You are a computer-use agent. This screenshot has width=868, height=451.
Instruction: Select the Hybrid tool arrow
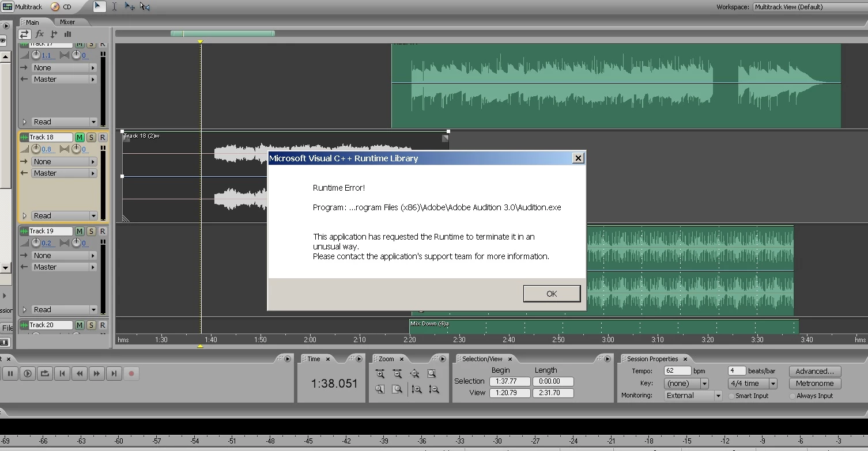[99, 6]
